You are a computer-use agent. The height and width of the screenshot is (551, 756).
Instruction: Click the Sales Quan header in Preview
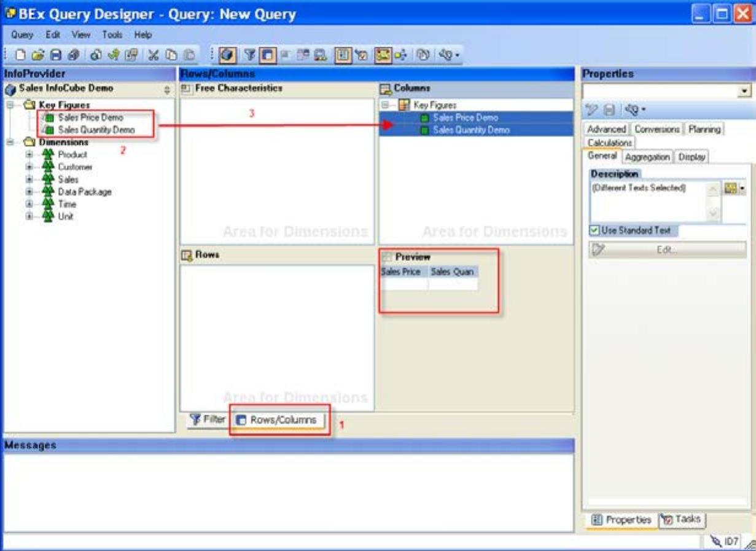point(453,272)
